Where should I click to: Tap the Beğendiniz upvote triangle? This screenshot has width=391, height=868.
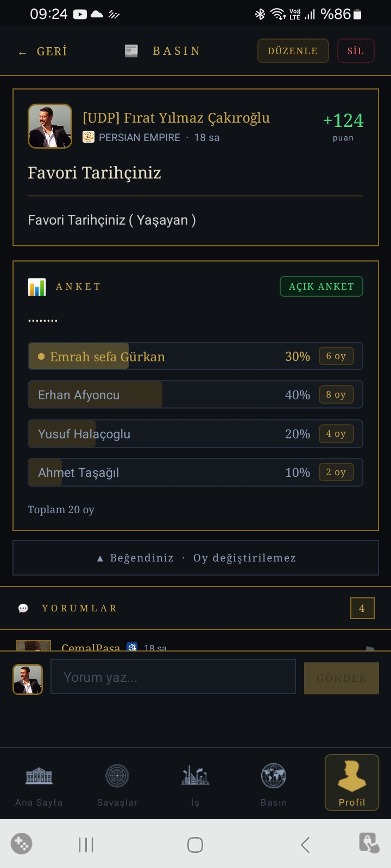tap(100, 558)
